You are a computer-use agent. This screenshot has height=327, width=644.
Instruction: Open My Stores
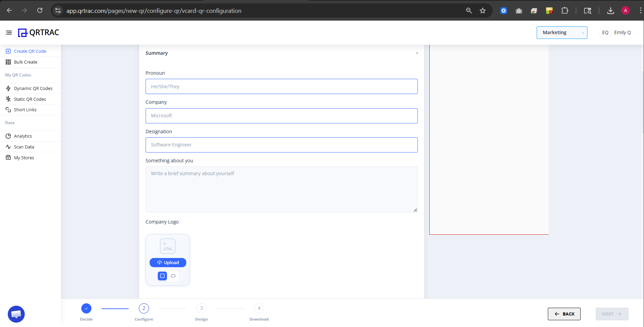(24, 158)
